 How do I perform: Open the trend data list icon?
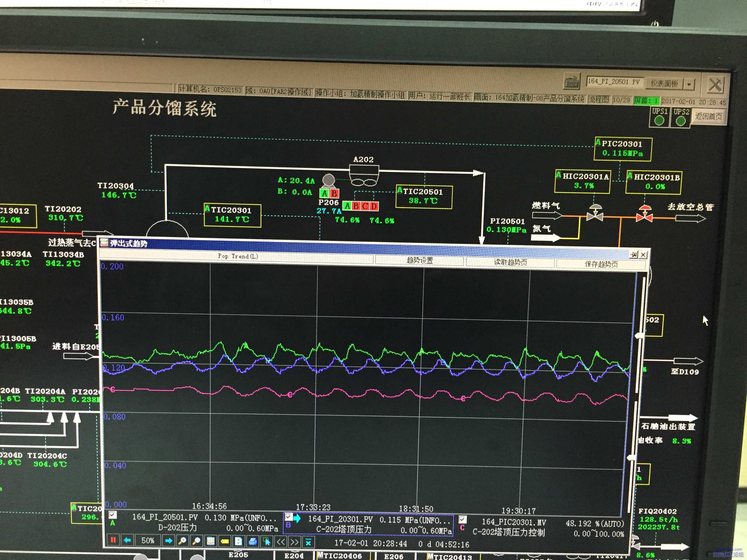[210, 541]
